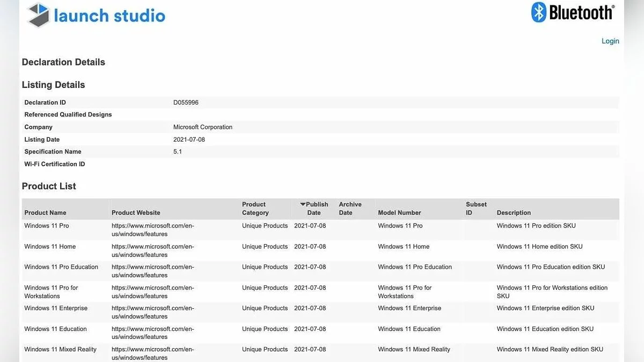Screen dimensions: 644x362
Task: Open website link for Windows 11 Education row
Action: 153,333
